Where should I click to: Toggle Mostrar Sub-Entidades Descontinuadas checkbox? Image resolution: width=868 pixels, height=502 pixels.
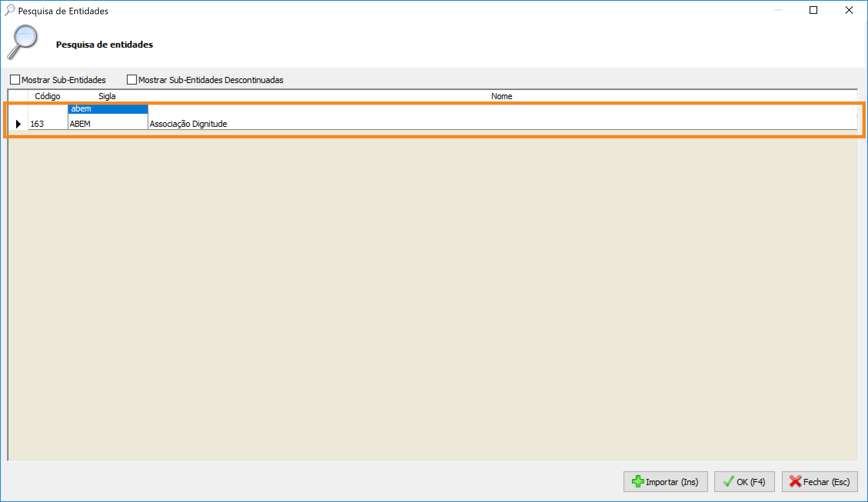pyautogui.click(x=132, y=80)
